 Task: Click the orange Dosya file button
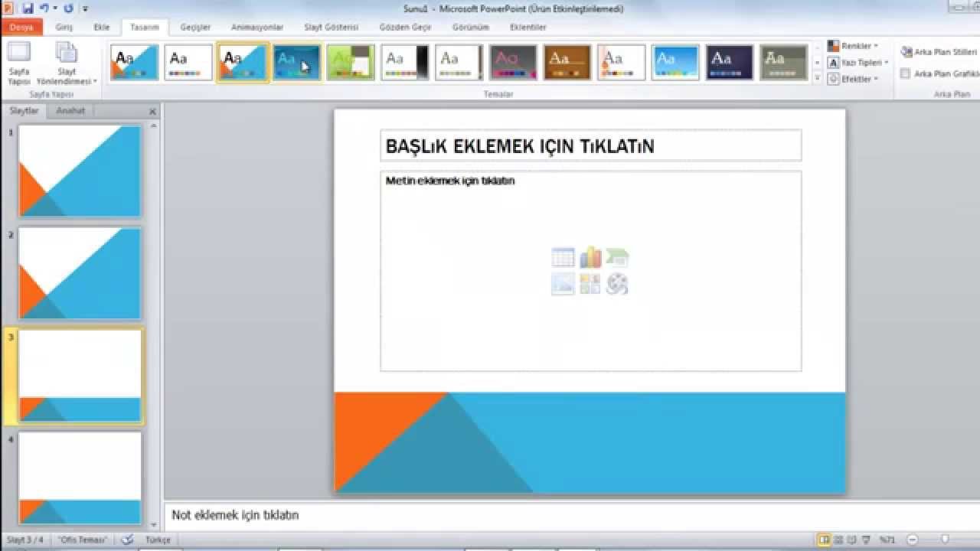coord(21,27)
